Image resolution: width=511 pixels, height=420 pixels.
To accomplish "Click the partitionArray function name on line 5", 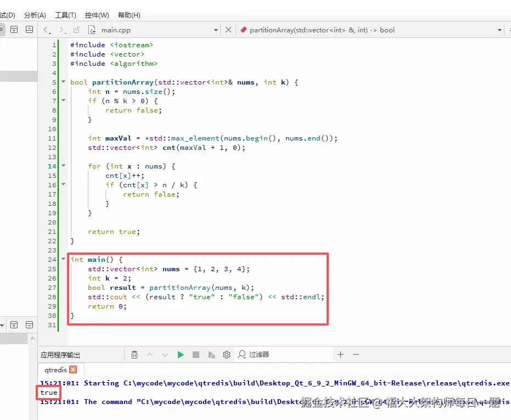I will point(122,82).
